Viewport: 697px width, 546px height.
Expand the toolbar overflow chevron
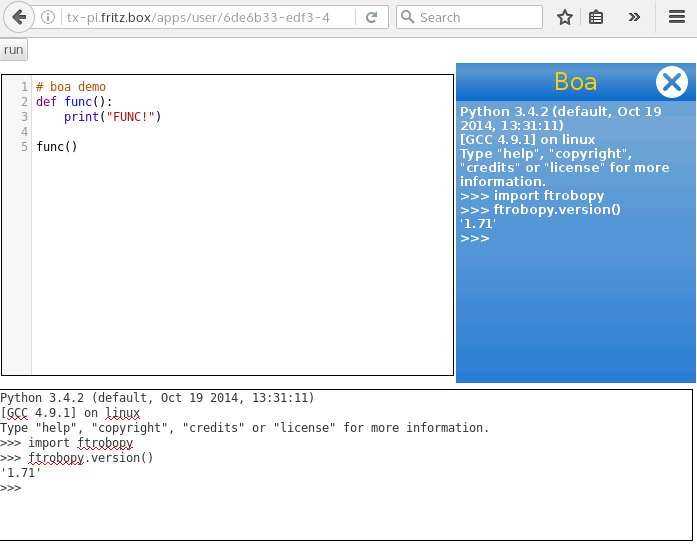tap(634, 17)
